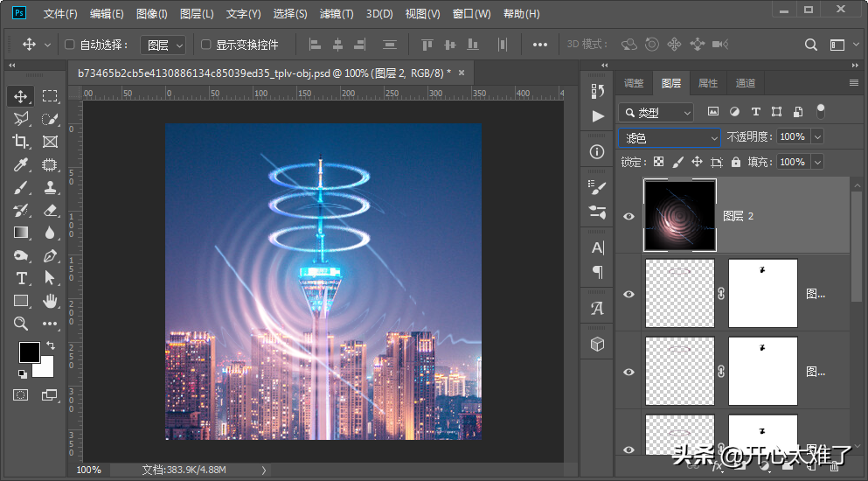Open the Character panel icon

pyautogui.click(x=598, y=247)
